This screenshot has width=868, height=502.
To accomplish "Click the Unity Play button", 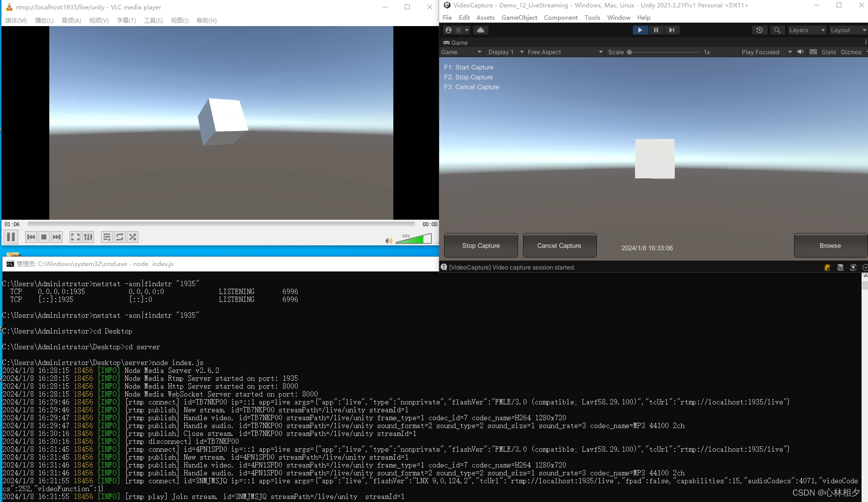I will (640, 30).
